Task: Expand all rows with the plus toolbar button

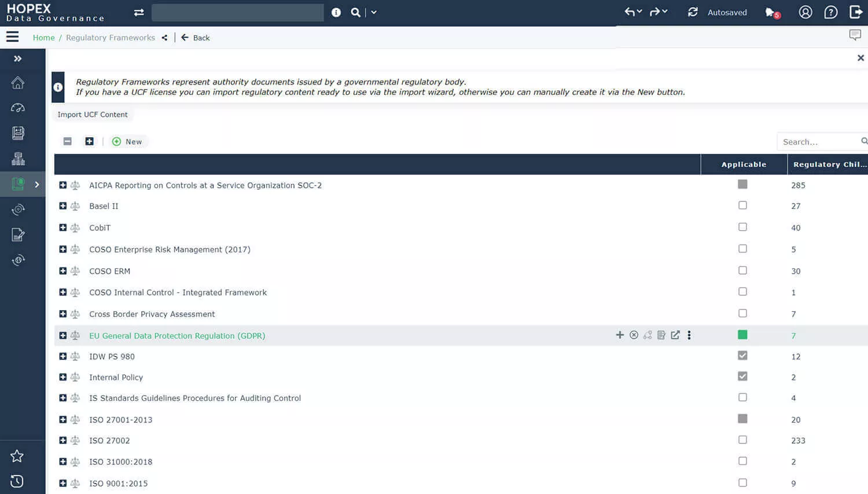Action: (89, 141)
